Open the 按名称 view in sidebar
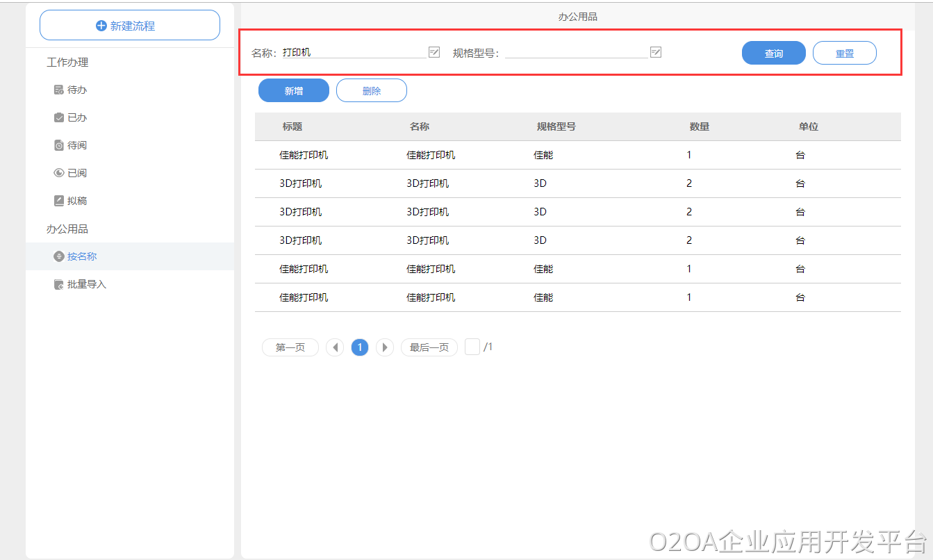The height and width of the screenshot is (560, 933). [x=81, y=256]
